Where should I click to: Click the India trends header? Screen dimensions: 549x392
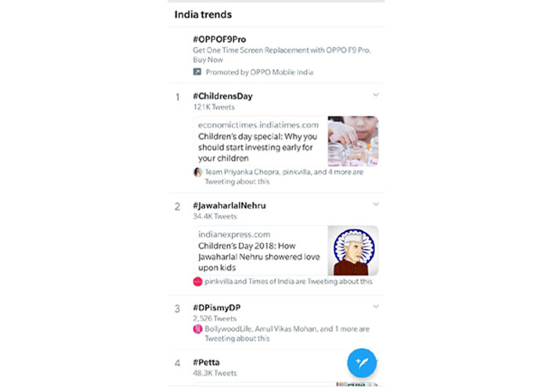(x=203, y=14)
